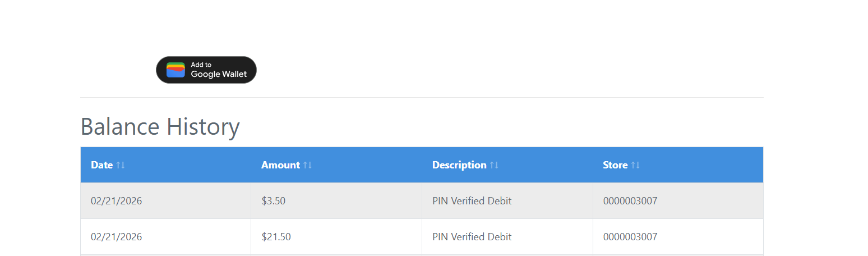The width and height of the screenshot is (868, 256).
Task: Click the Google Wallet colorful card icon
Action: click(x=176, y=70)
